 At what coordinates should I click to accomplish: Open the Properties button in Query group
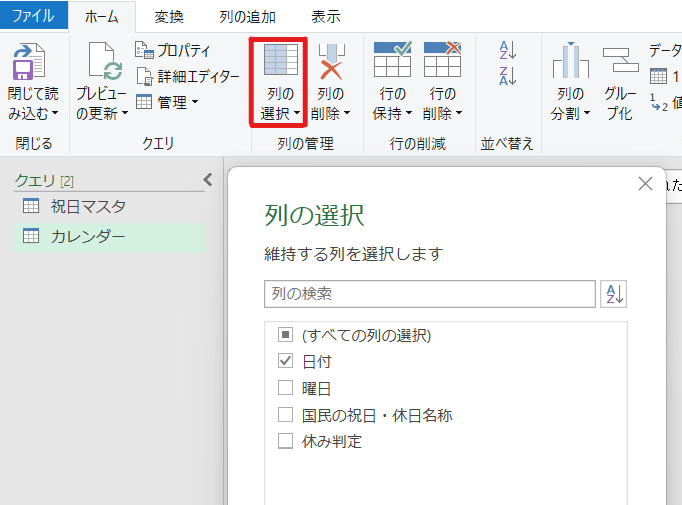tap(172, 51)
